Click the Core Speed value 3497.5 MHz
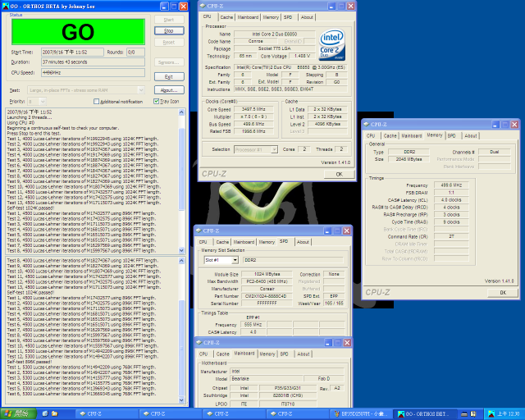525x420 pixels. 253,109
